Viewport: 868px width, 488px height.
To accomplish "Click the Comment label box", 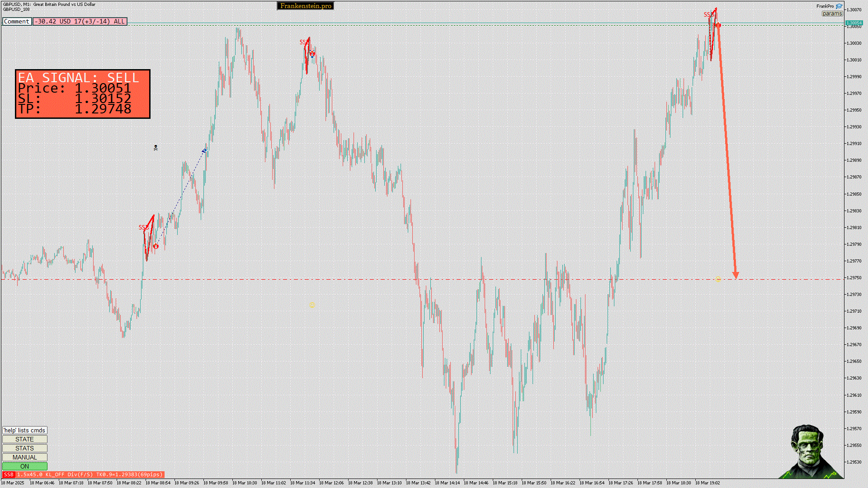I will point(17,21).
